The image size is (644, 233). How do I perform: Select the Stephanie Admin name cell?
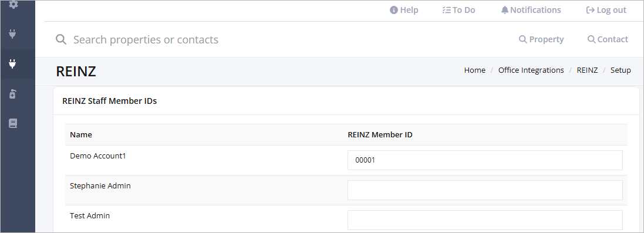100,185
